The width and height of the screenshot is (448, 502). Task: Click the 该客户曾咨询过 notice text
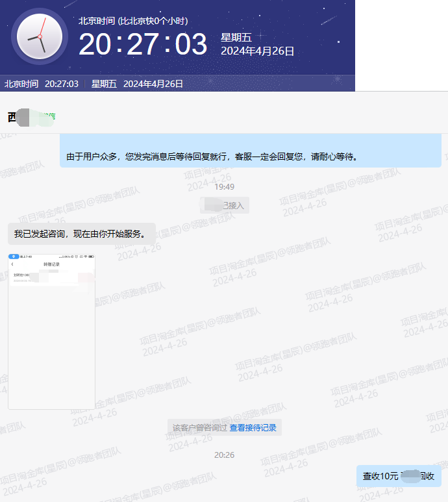pyautogui.click(x=200, y=428)
